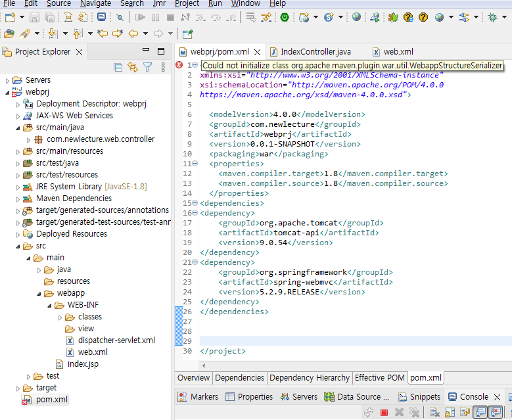Click the Suspend debug icon
This screenshot has width=512, height=420.
point(155,17)
